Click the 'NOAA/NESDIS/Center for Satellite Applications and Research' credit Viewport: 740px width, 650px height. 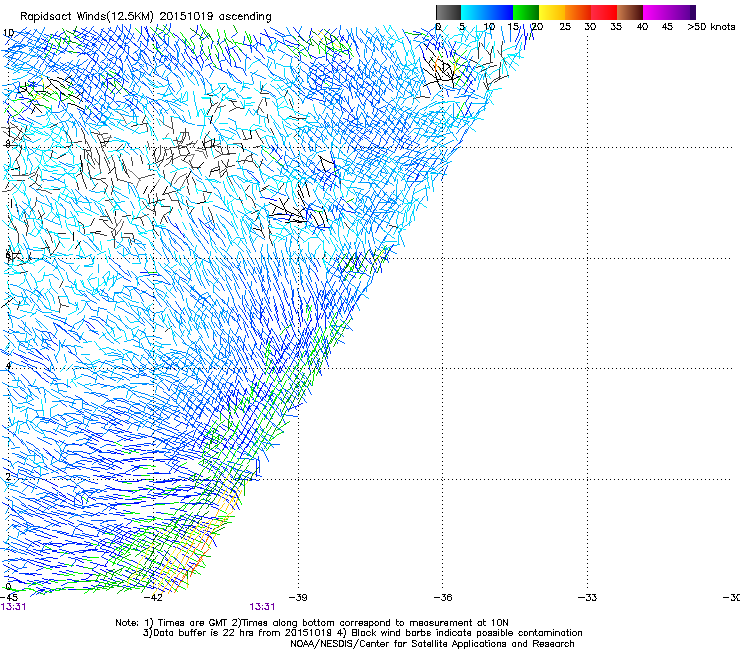[432, 644]
